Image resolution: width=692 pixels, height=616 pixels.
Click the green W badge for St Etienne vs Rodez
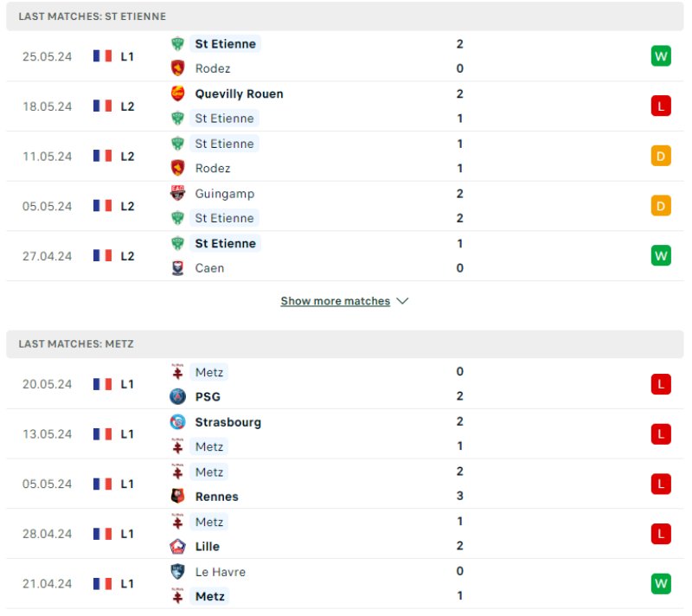point(661,56)
